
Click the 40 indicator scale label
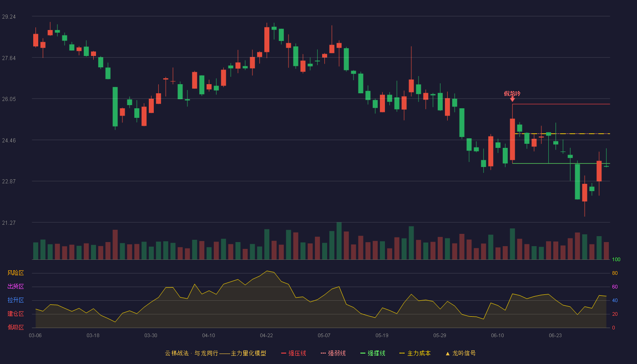(615, 300)
